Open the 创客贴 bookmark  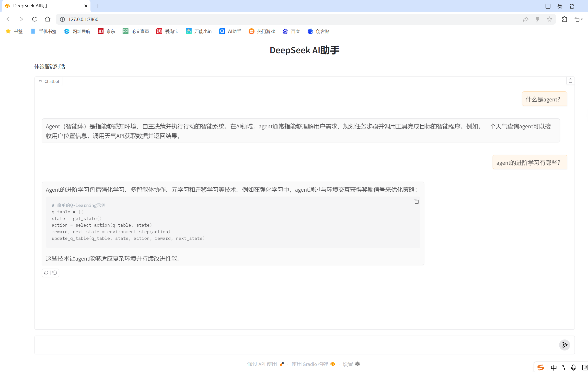318,32
